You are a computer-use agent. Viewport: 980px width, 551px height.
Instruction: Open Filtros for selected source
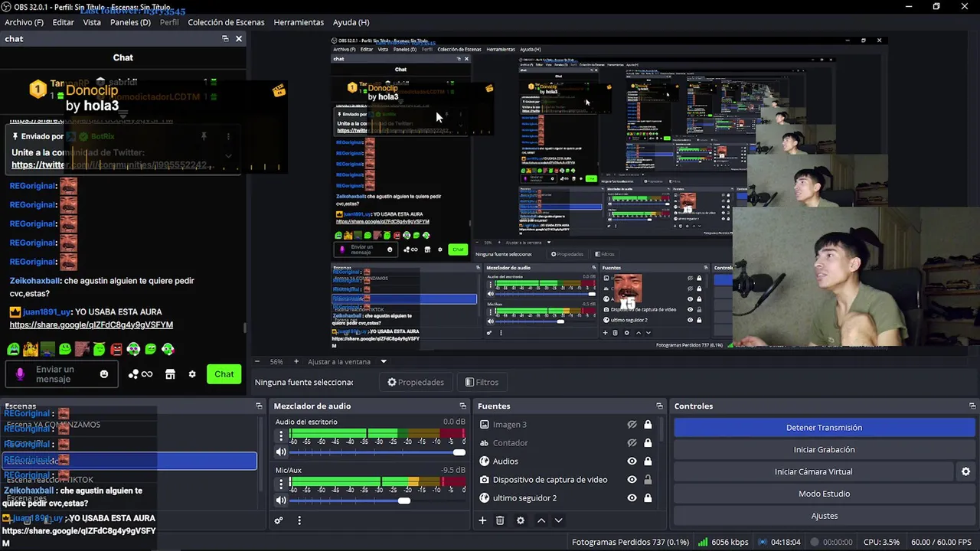482,382
